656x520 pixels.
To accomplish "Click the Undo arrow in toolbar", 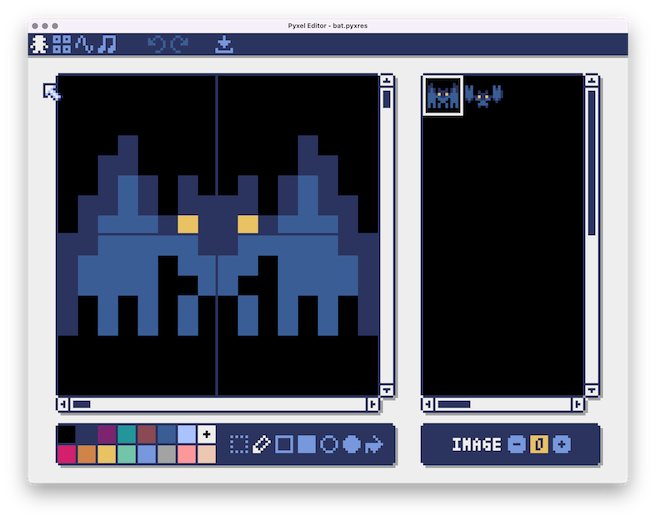I will click(x=156, y=44).
